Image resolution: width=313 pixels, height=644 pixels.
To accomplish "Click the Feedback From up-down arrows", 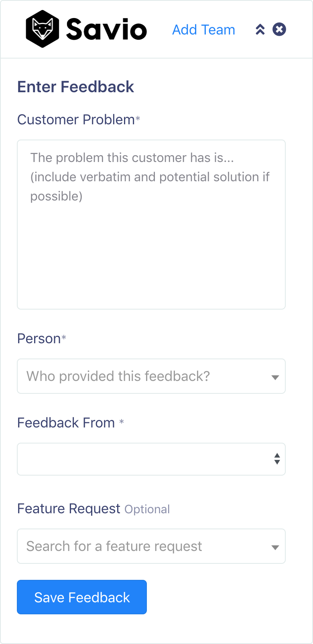I will (x=277, y=459).
